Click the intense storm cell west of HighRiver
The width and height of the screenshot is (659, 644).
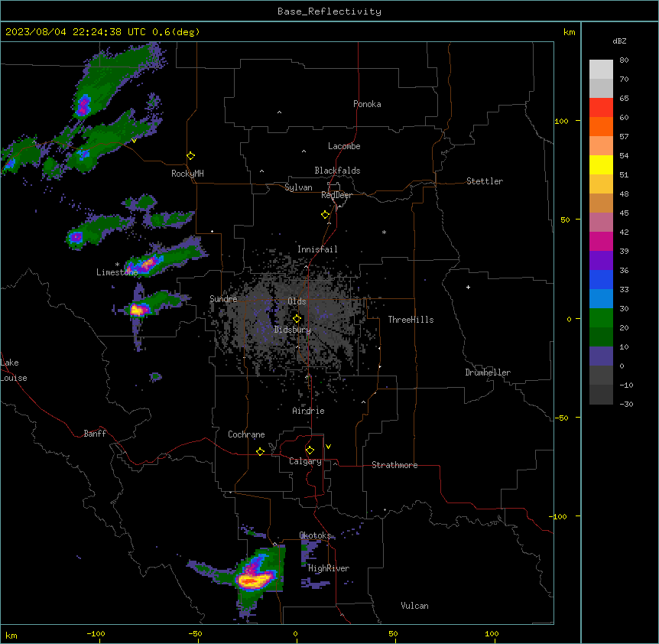pyautogui.click(x=253, y=581)
